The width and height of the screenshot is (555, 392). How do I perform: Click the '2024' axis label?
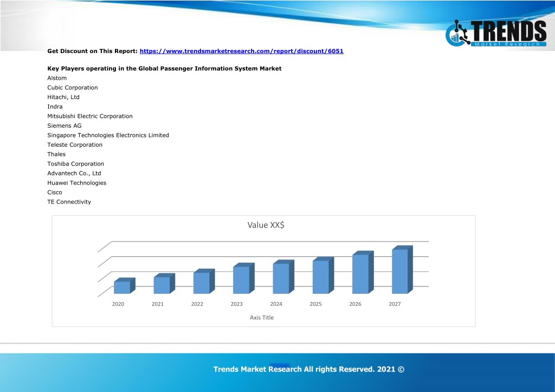point(276,304)
